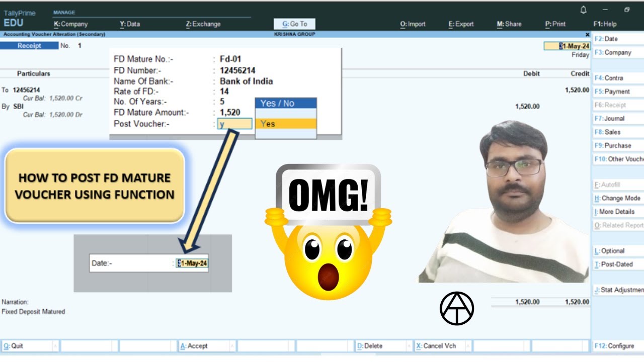Click H: Change Mode
This screenshot has height=362, width=644.
pos(618,198)
